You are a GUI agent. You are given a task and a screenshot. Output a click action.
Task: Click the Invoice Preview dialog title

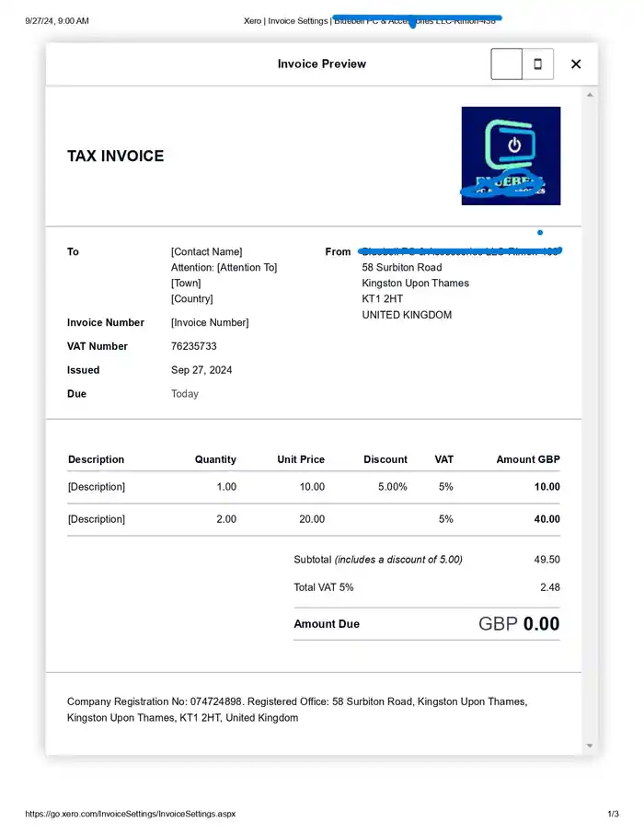pyautogui.click(x=322, y=64)
